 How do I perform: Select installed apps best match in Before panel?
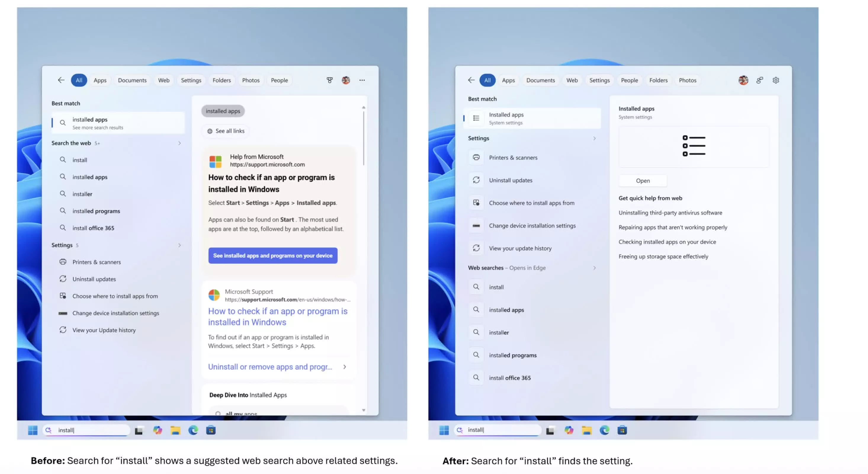pos(118,123)
